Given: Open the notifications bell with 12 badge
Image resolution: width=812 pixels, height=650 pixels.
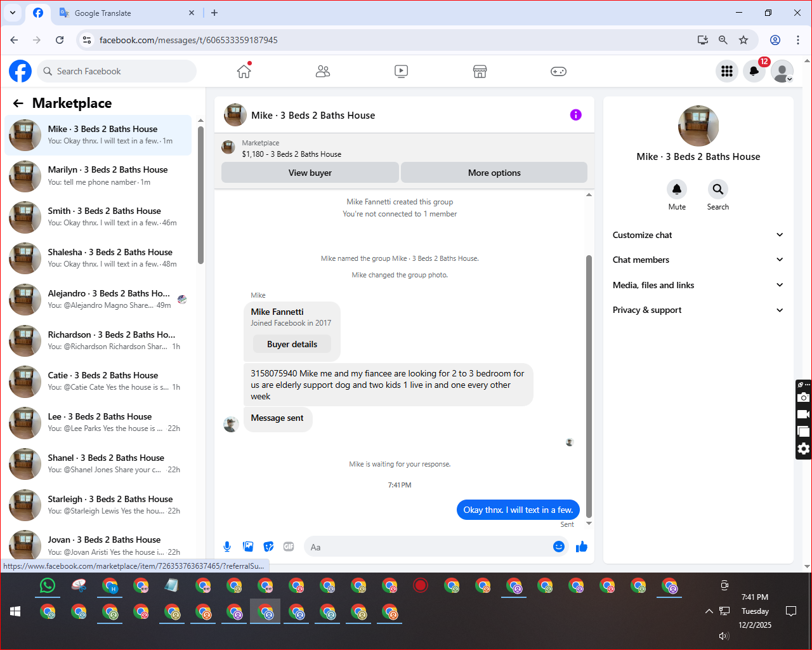Looking at the screenshot, I should [754, 71].
